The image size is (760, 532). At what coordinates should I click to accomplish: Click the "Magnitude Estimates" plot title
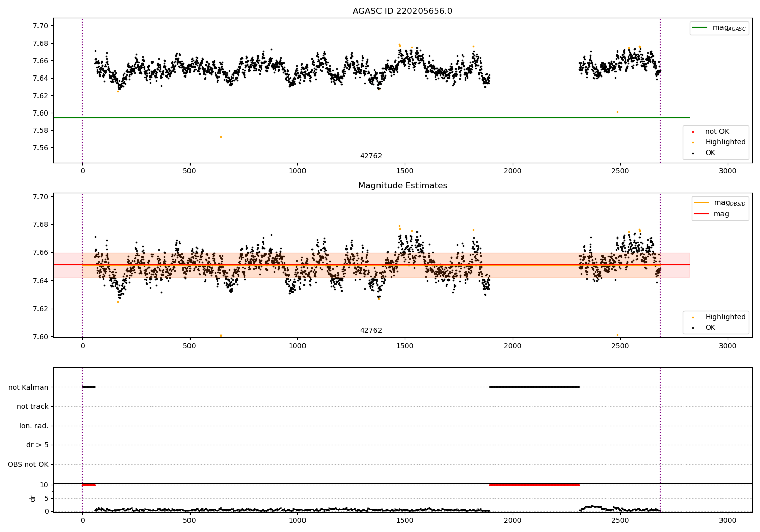point(402,186)
